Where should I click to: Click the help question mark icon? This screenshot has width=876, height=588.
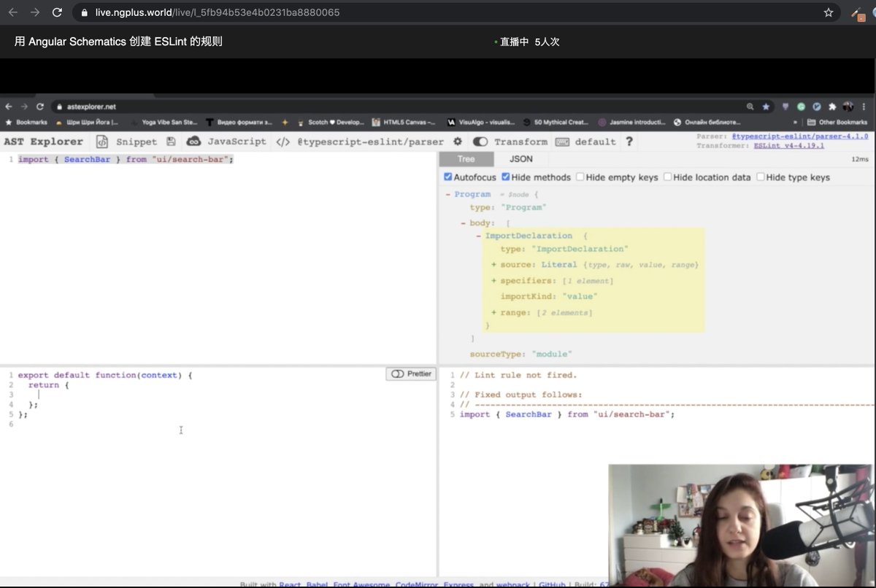(x=629, y=142)
